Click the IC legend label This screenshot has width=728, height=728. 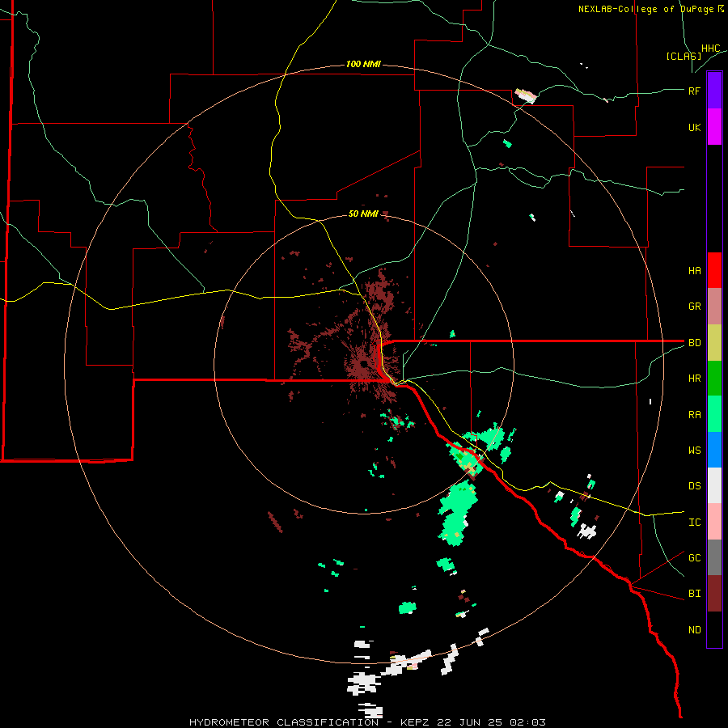pos(695,523)
